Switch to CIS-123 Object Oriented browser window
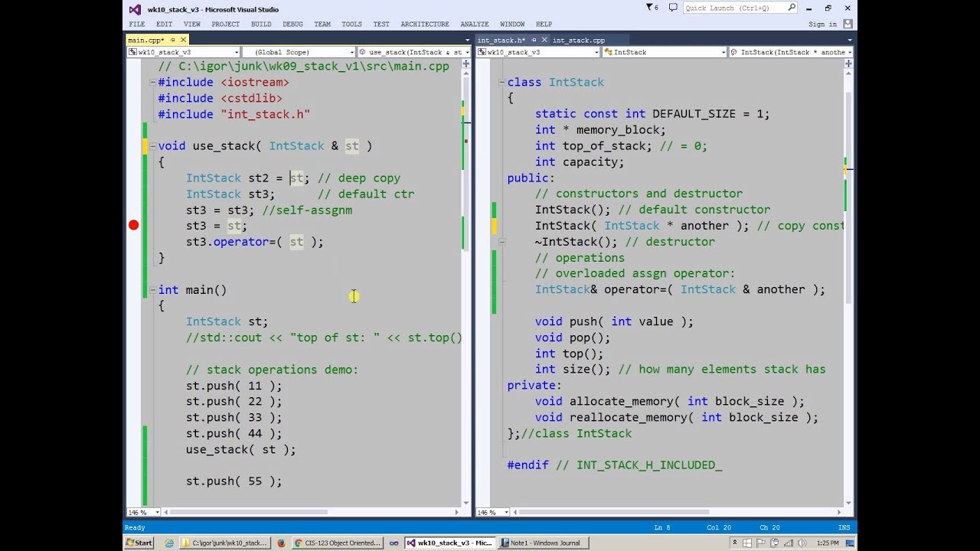This screenshot has height=551, width=980. pyautogui.click(x=337, y=543)
